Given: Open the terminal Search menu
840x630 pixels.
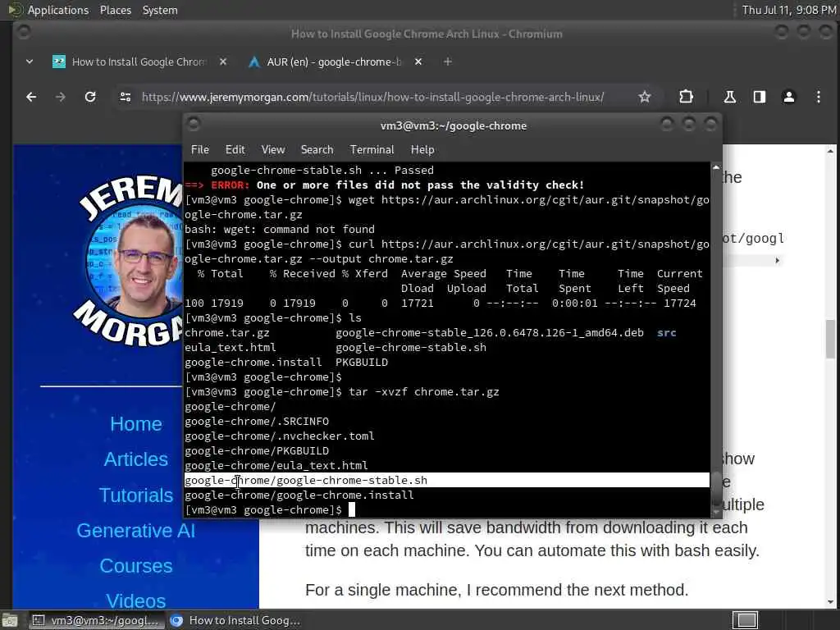Looking at the screenshot, I should [317, 150].
